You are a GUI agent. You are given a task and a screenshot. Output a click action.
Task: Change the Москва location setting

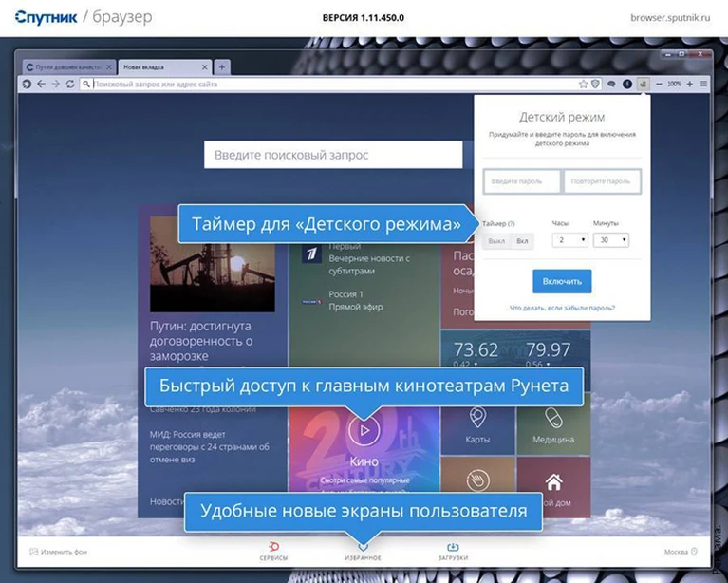tap(681, 552)
